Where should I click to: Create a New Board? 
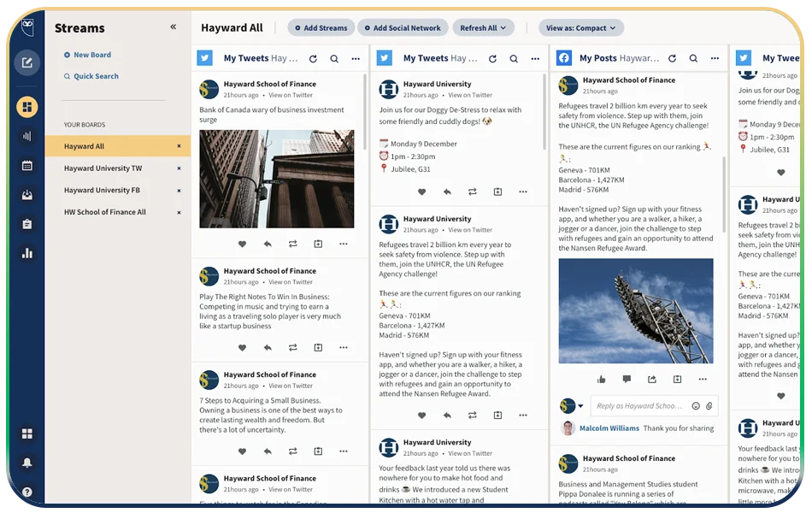pos(87,55)
